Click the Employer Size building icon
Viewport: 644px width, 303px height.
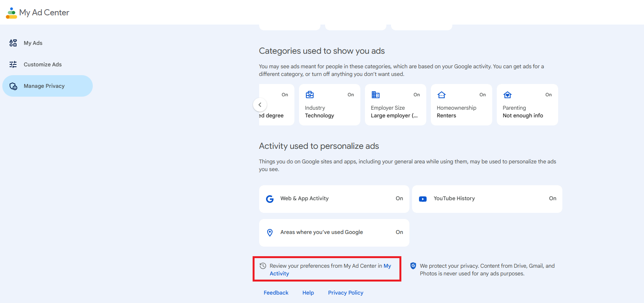376,95
